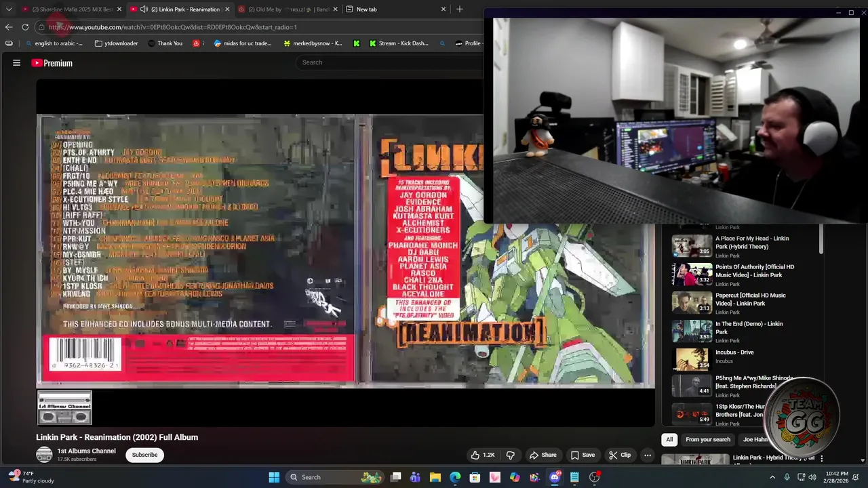Click the microphone icon in system tray
Screen dimensions: 868x488
[787, 477]
